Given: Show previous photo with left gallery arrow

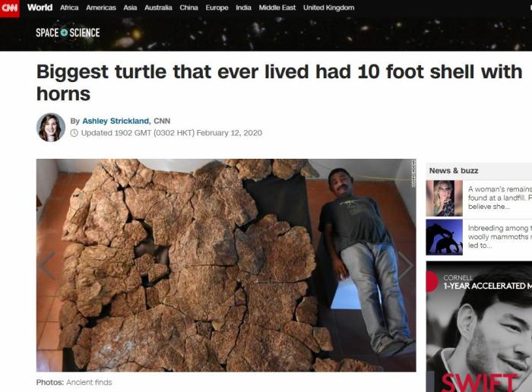Looking at the screenshot, I should click(47, 266).
